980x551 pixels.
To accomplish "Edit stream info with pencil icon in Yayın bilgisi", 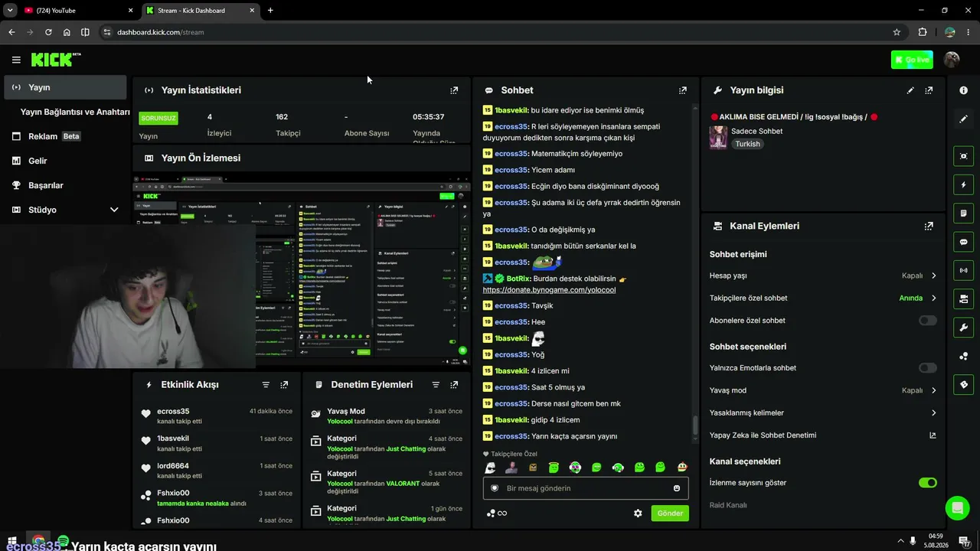I will (x=910, y=90).
